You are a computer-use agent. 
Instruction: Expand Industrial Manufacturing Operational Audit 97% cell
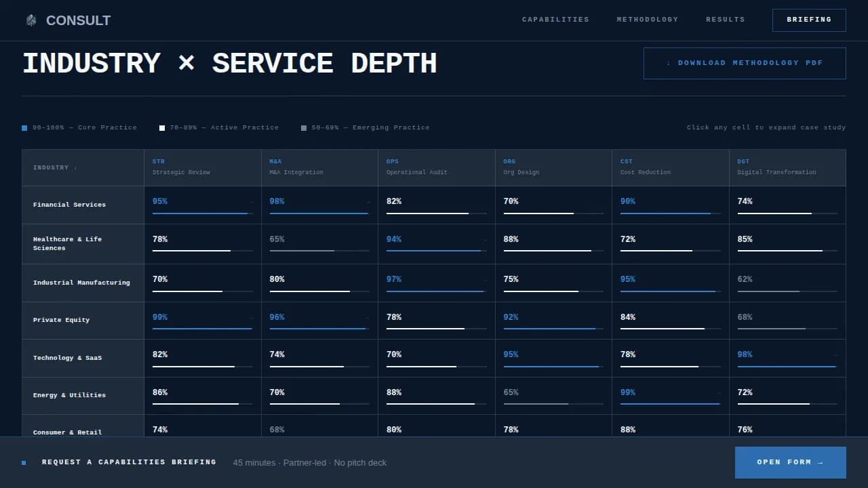click(437, 283)
